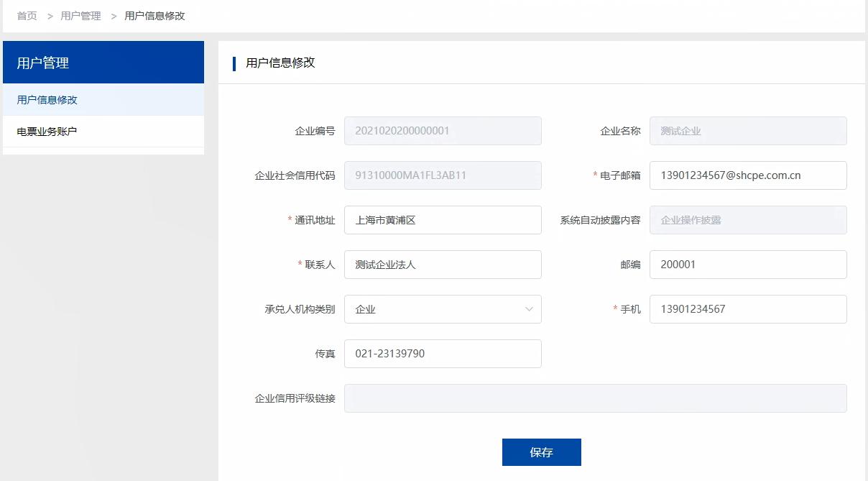Open 用户管理 breadcrumb link
868x481 pixels.
pyautogui.click(x=81, y=15)
